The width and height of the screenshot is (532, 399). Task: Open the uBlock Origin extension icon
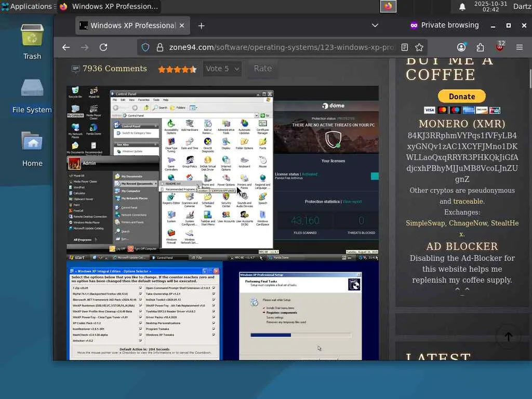pyautogui.click(x=500, y=46)
